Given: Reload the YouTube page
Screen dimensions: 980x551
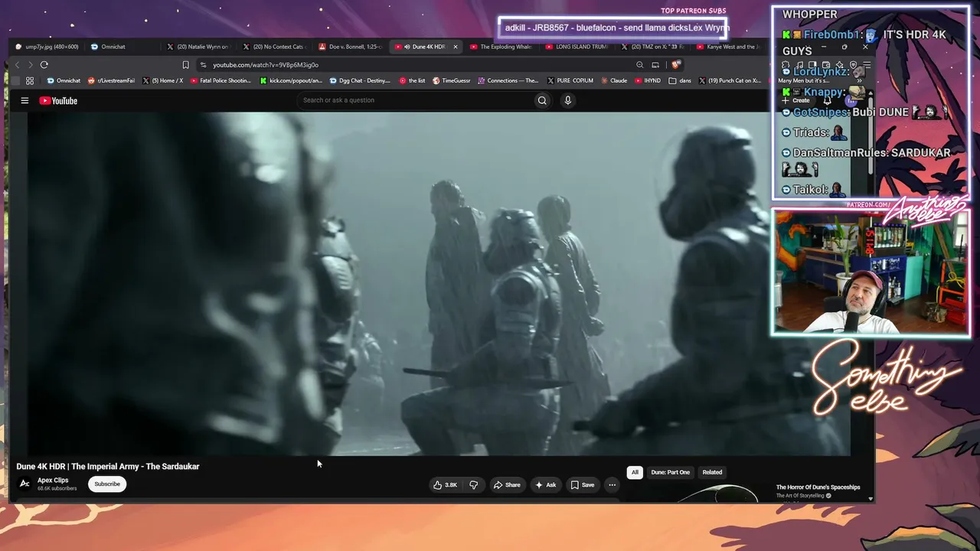Looking at the screenshot, I should pos(44,65).
